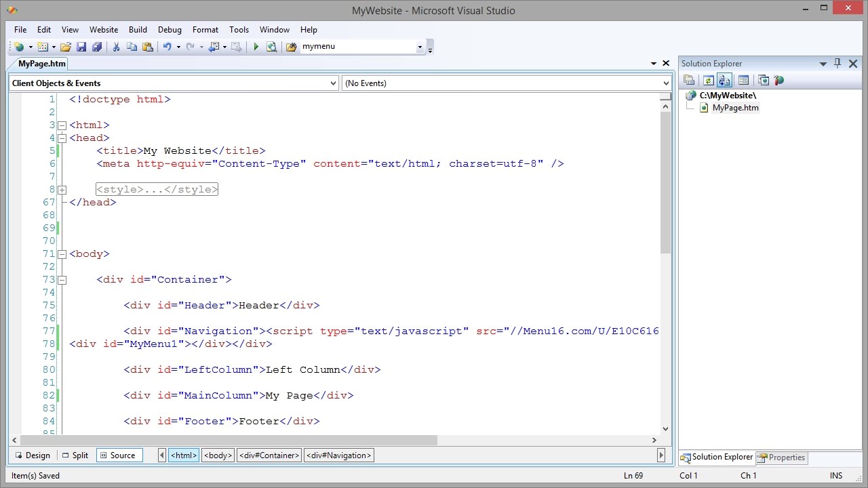
Task: Click the Copy Web Site icon
Action: tap(764, 80)
